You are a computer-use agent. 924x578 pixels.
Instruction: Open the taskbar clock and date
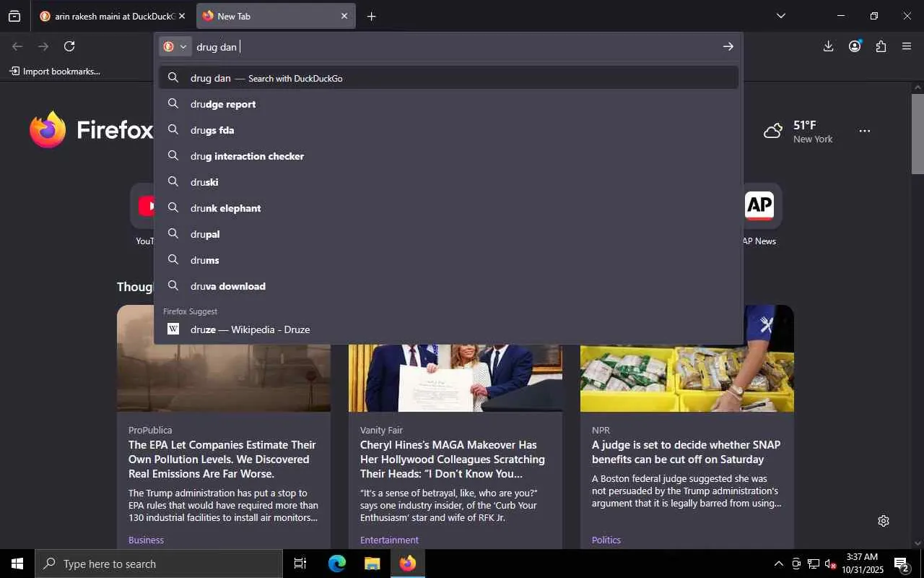coord(863,564)
